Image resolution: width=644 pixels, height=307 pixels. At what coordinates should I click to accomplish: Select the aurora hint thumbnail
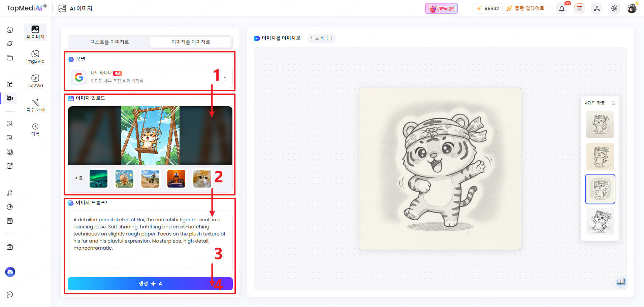click(x=98, y=178)
